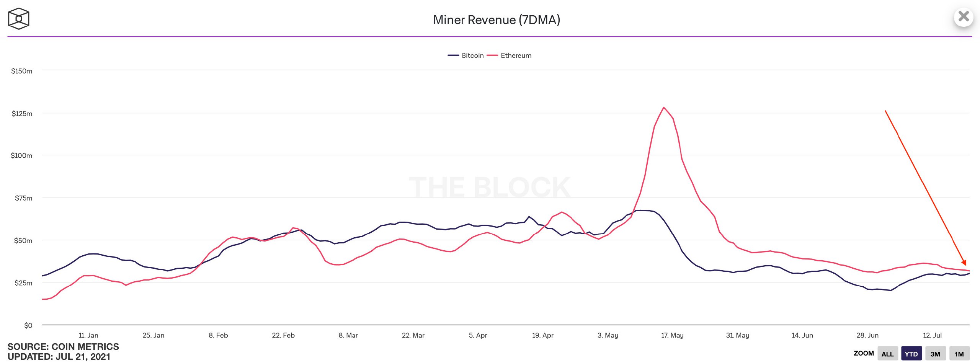Click the SOURCE: COIN METRICS text
Image resolution: width=980 pixels, height=364 pixels.
(x=63, y=347)
